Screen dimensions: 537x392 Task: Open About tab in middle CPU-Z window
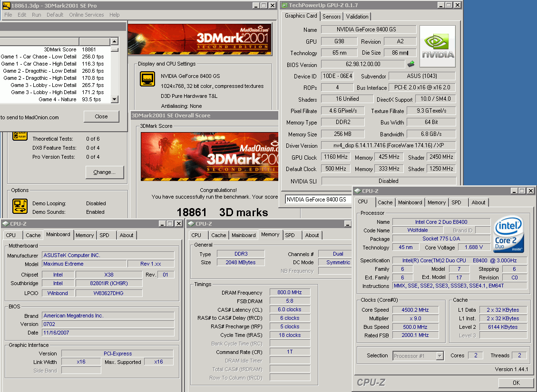tap(312, 235)
